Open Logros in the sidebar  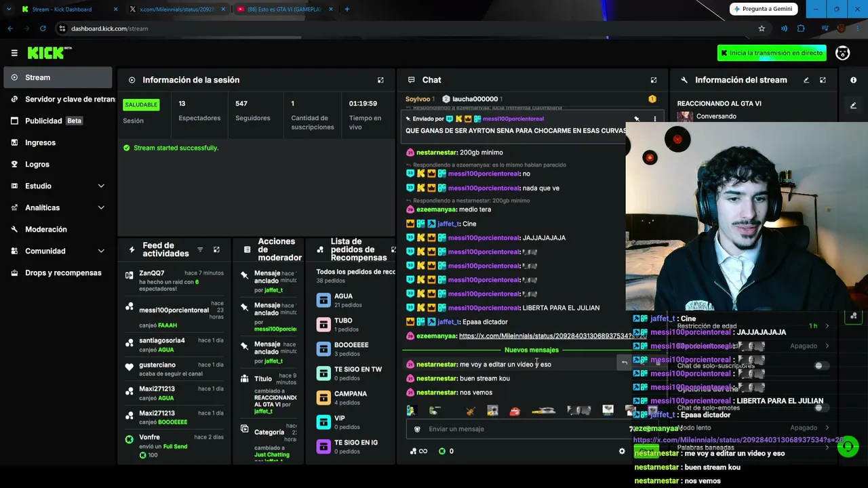tap(58, 164)
